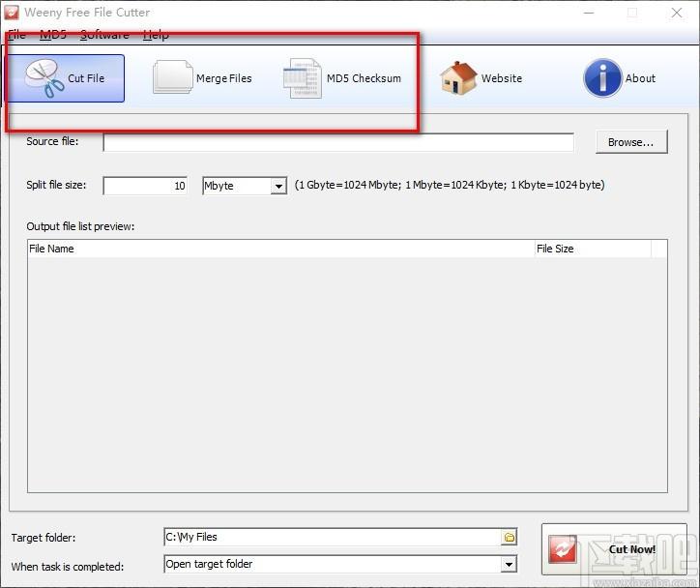Select the Cut File scissors icon
The image size is (700, 588).
coord(44,78)
